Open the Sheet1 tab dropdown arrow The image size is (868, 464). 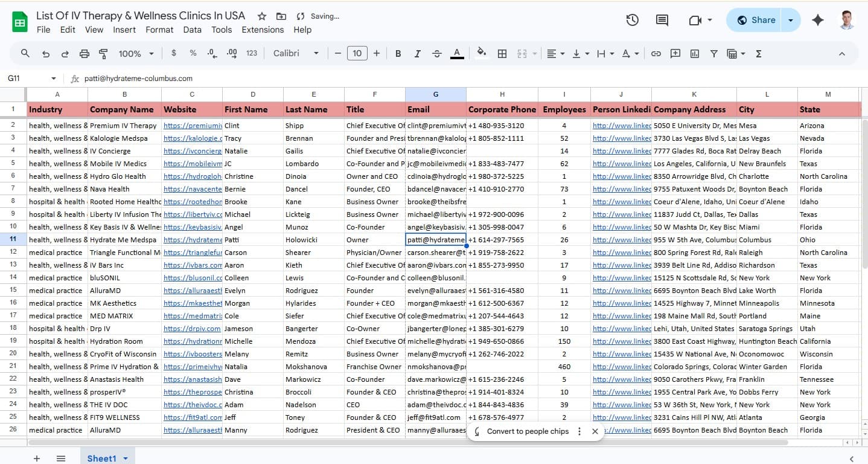point(126,459)
